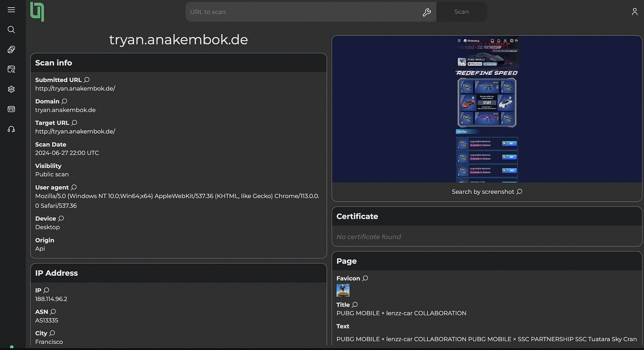Image resolution: width=644 pixels, height=350 pixels.
Task: Click the PUBG favicon image
Action: tap(343, 290)
